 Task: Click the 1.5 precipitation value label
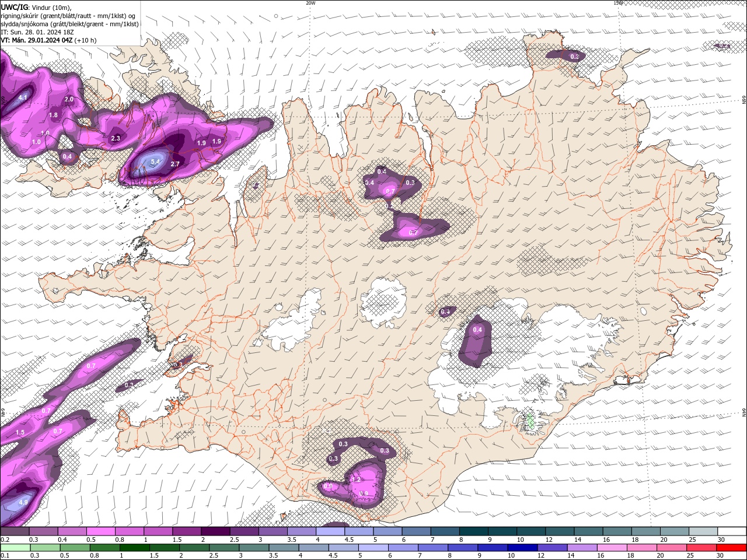[20, 432]
